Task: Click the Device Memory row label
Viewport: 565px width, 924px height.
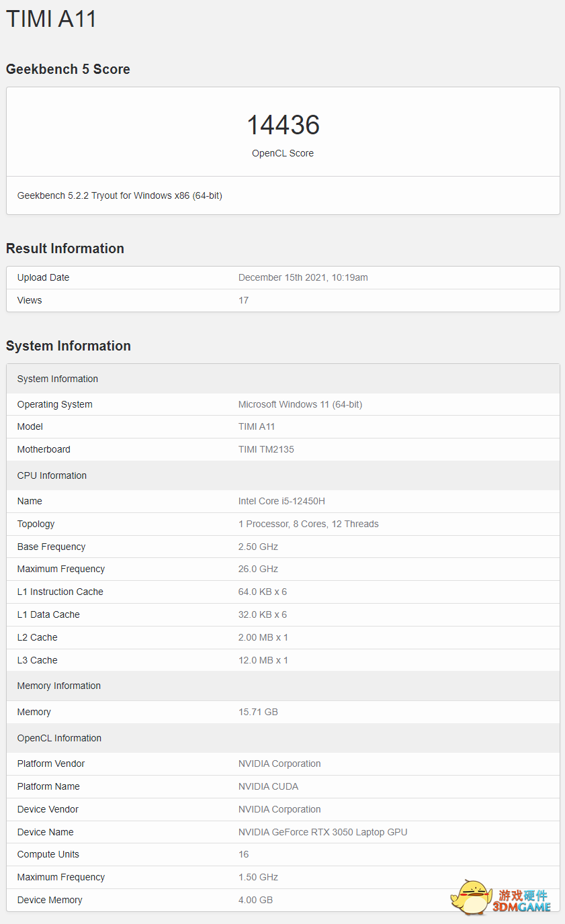Action: pyautogui.click(x=50, y=900)
